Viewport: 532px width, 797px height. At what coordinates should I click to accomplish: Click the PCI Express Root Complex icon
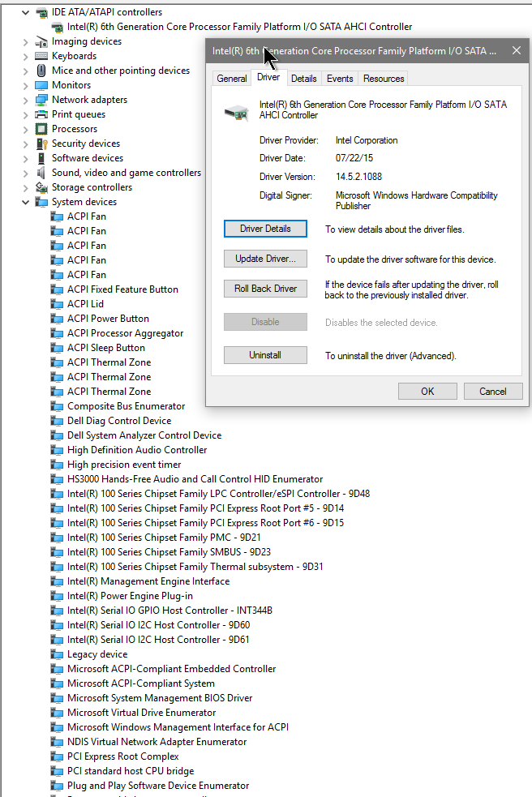(57, 756)
